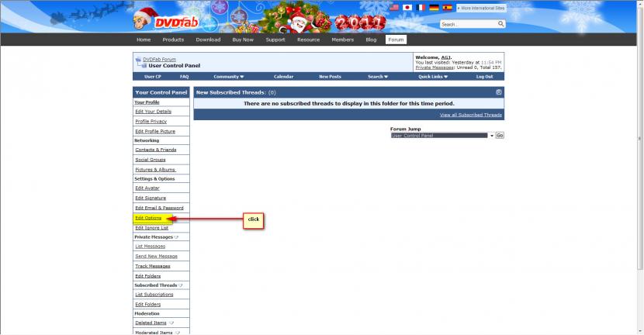This screenshot has height=335, width=644.
Task: Open the Community dropdown menu
Action: point(229,77)
